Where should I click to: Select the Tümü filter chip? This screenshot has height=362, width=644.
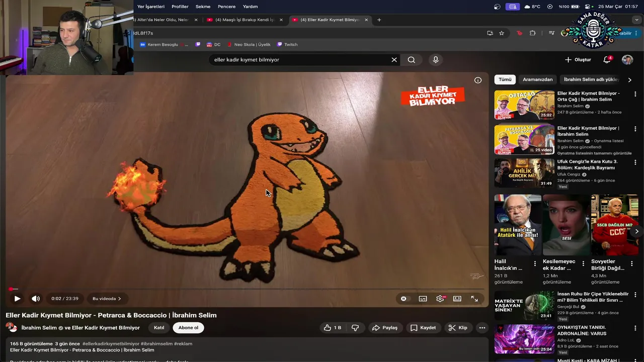pyautogui.click(x=505, y=79)
